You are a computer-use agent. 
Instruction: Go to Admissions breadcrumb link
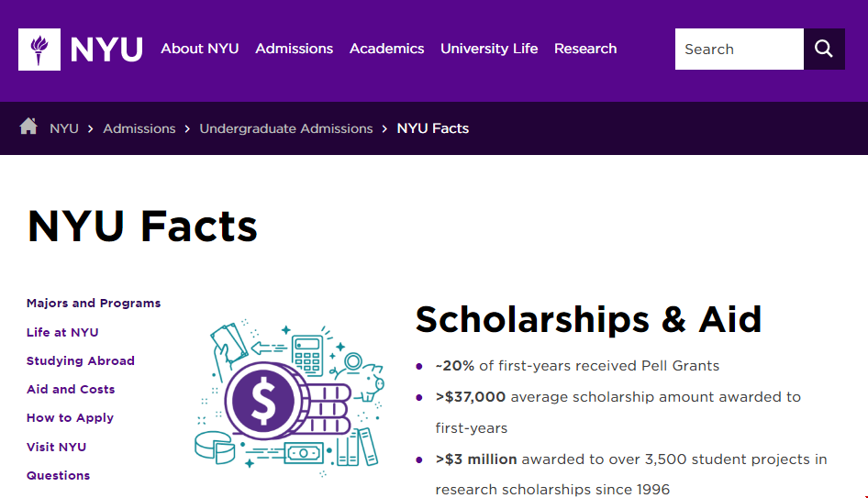pyautogui.click(x=139, y=128)
